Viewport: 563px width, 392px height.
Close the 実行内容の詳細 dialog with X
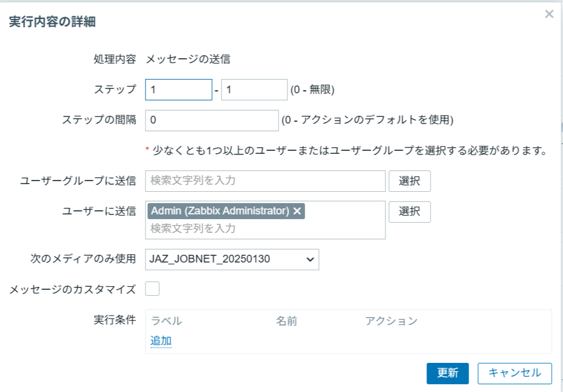point(549,14)
